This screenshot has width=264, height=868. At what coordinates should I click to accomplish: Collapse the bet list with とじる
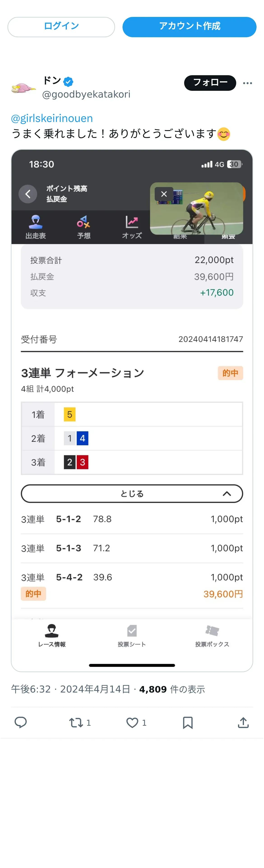(132, 493)
